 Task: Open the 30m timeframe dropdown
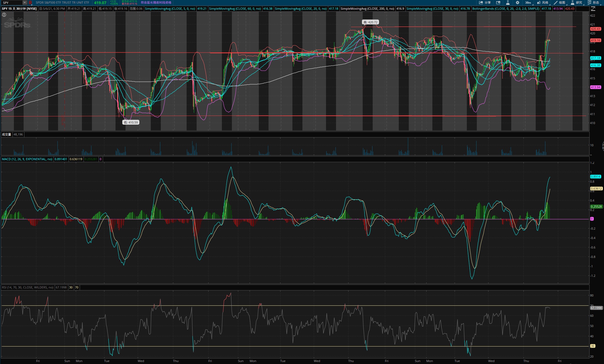(x=528, y=2)
